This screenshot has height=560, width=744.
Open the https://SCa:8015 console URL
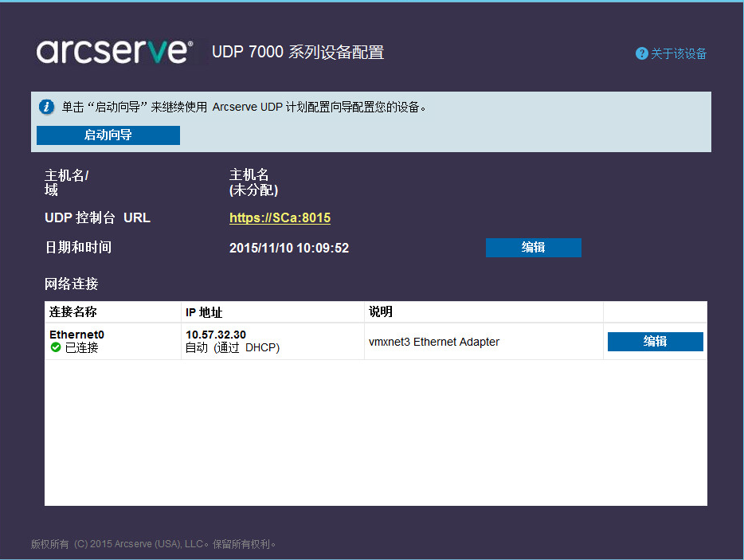(280, 218)
